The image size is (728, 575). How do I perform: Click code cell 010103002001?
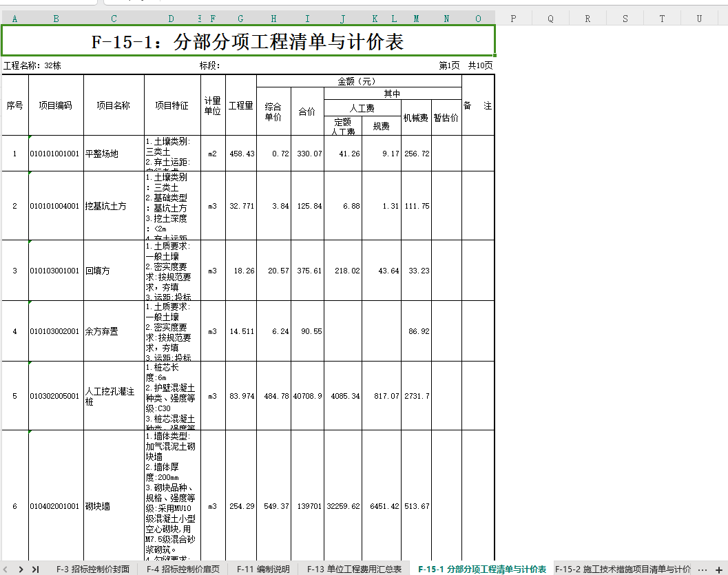tap(56, 331)
